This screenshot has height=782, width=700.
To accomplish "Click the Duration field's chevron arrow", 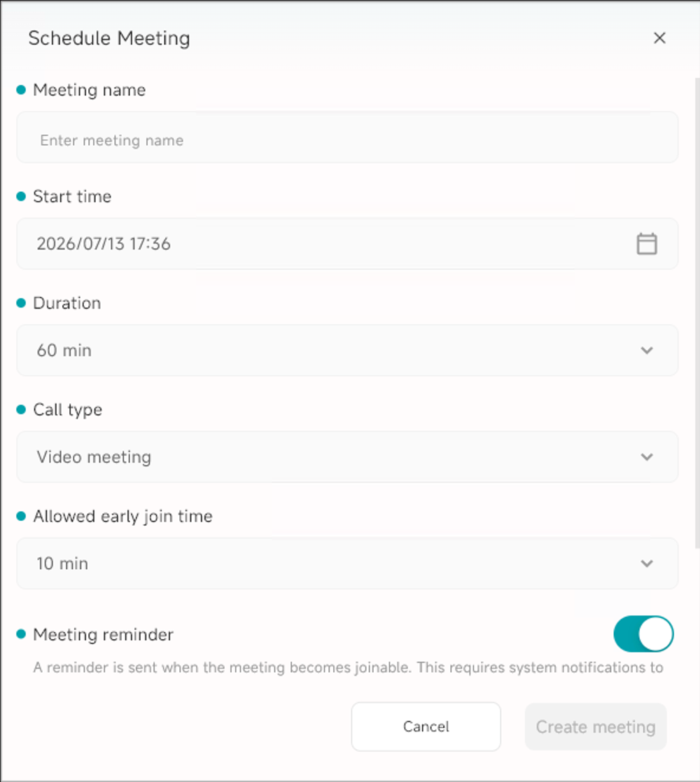I will click(647, 351).
